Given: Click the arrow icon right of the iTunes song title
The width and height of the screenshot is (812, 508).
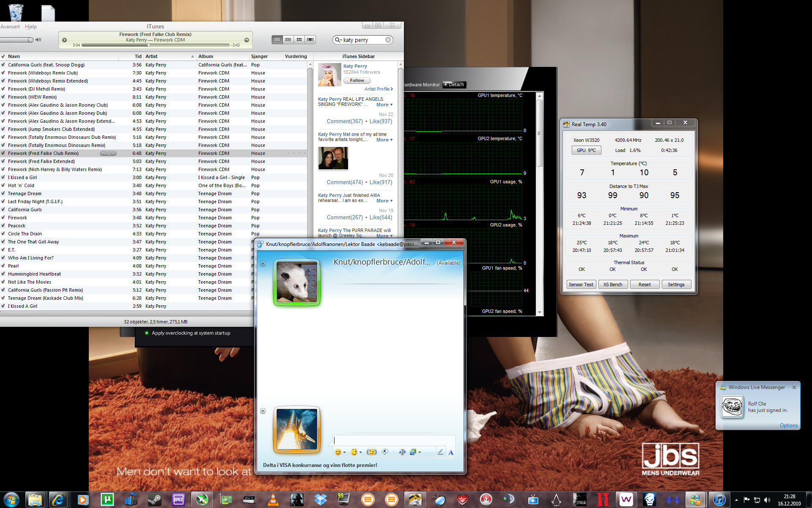Looking at the screenshot, I should point(247,40).
